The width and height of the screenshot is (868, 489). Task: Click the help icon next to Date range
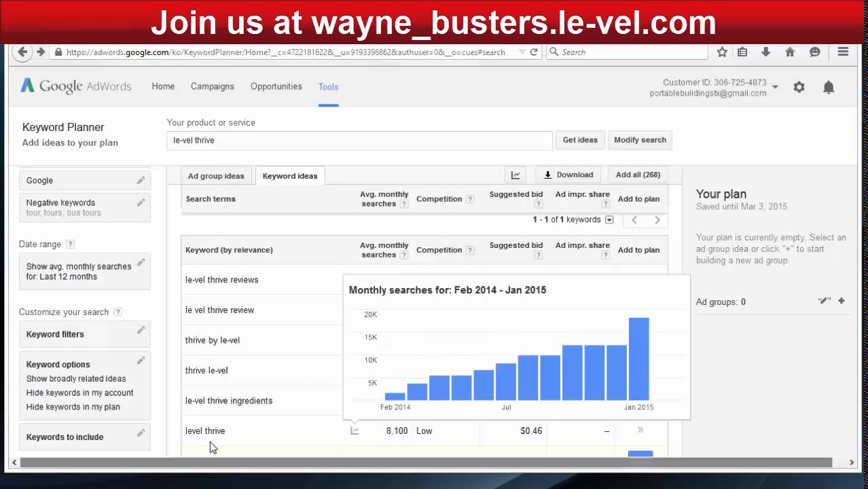[70, 244]
